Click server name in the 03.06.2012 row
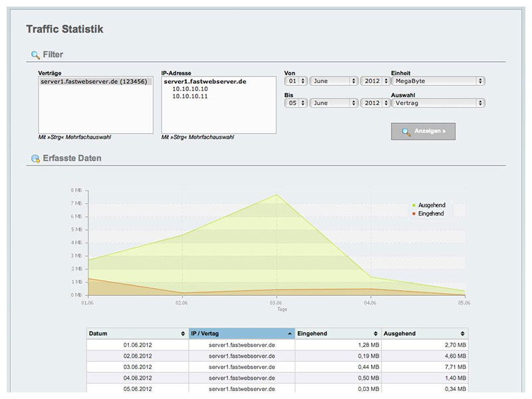The image size is (532, 399). coord(241,367)
